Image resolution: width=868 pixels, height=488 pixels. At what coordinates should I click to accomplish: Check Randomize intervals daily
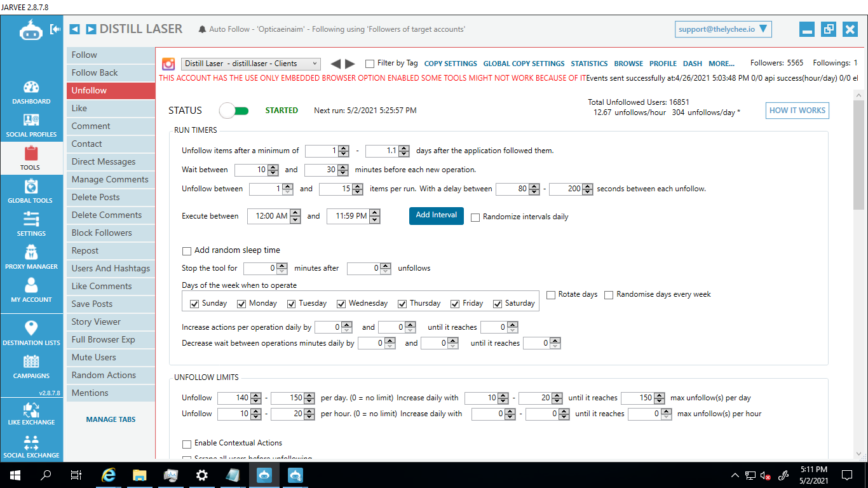pos(475,217)
